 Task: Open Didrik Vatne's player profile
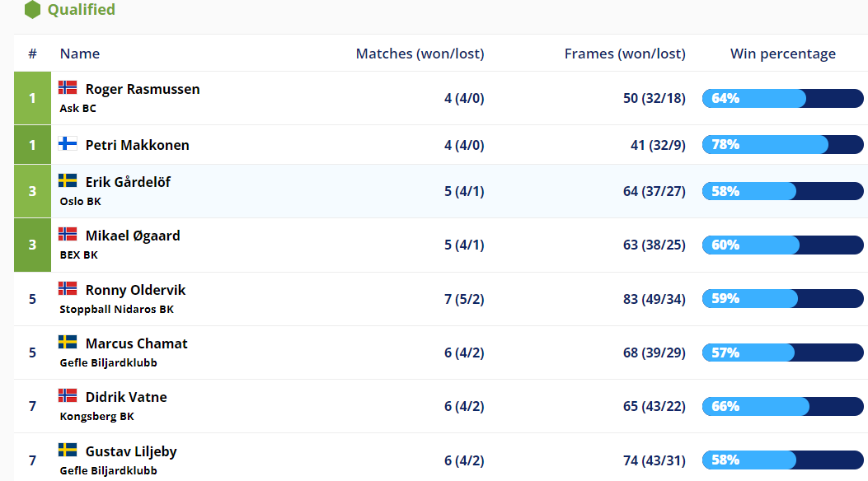(126, 397)
